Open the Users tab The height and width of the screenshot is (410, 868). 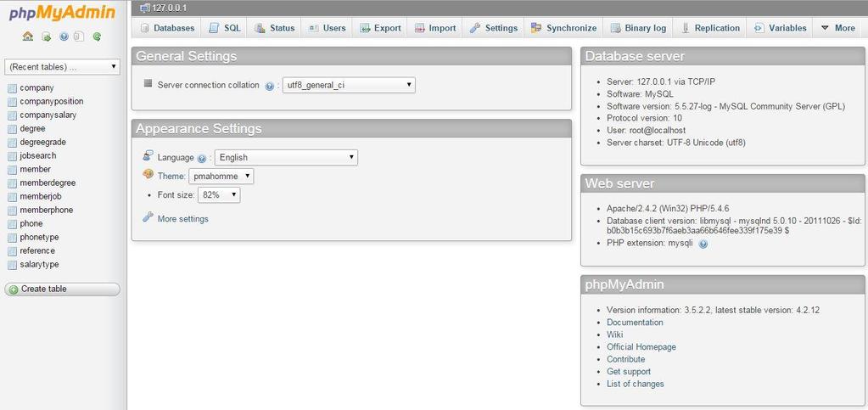(328, 28)
